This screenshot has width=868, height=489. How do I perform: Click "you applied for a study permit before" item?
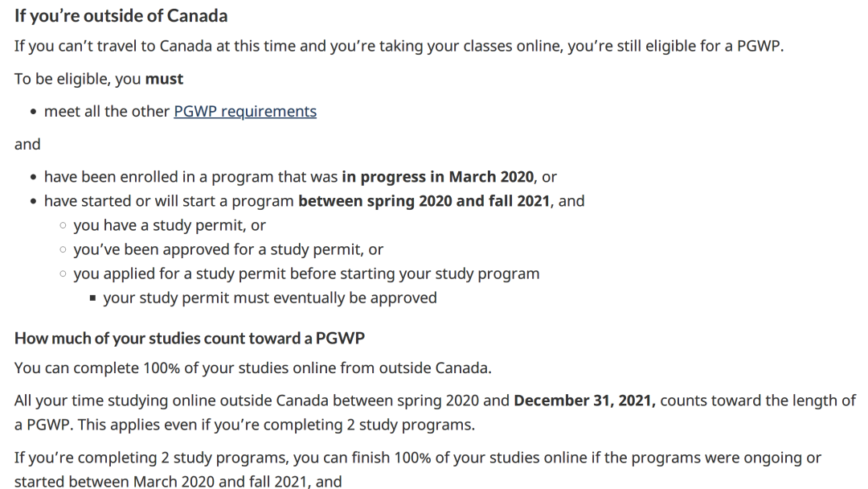coord(306,273)
